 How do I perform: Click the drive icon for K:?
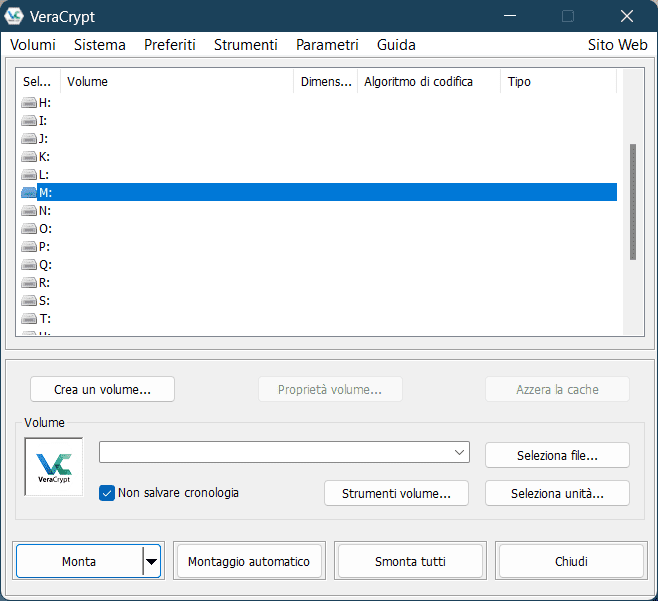click(29, 157)
